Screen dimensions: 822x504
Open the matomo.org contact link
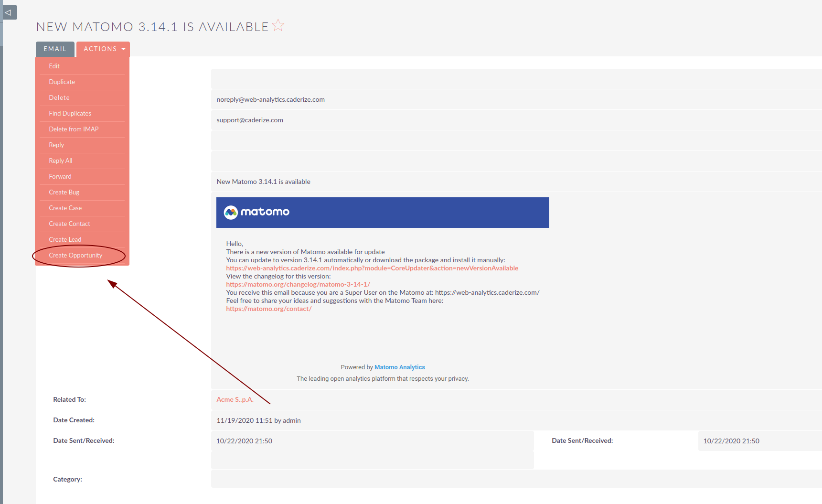(269, 309)
